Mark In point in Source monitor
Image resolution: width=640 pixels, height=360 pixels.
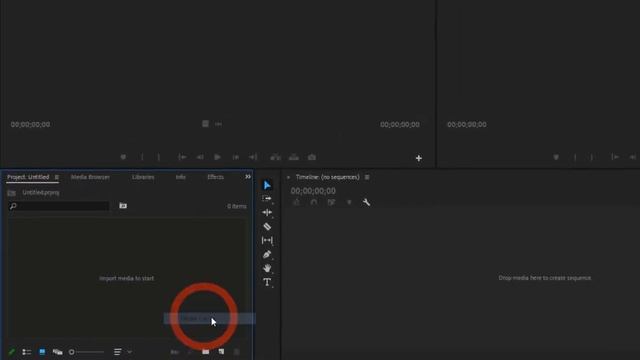coord(142,157)
